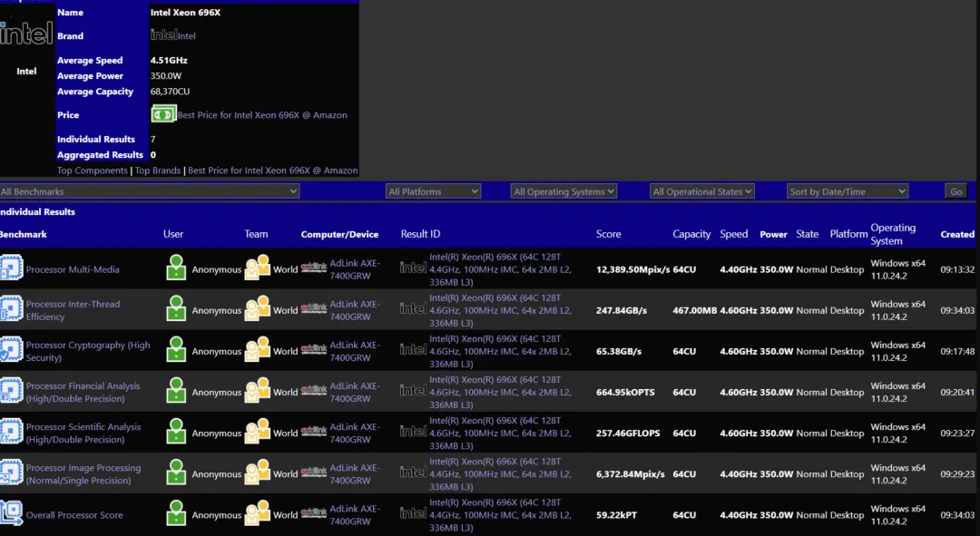Click the Processor Multi-Media benchmark icon
Image resolution: width=980 pixels, height=536 pixels.
pyautogui.click(x=12, y=268)
